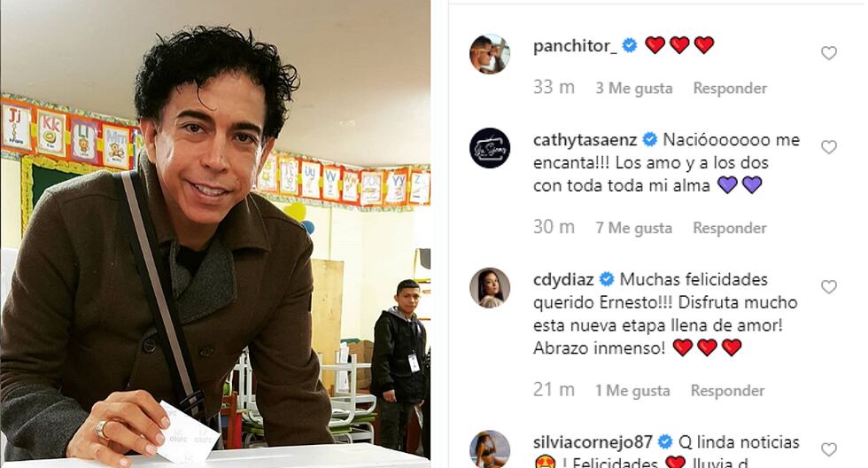This screenshot has width=868, height=468.
Task: Reply to panchitor_ comment via Responder
Action: (x=730, y=88)
